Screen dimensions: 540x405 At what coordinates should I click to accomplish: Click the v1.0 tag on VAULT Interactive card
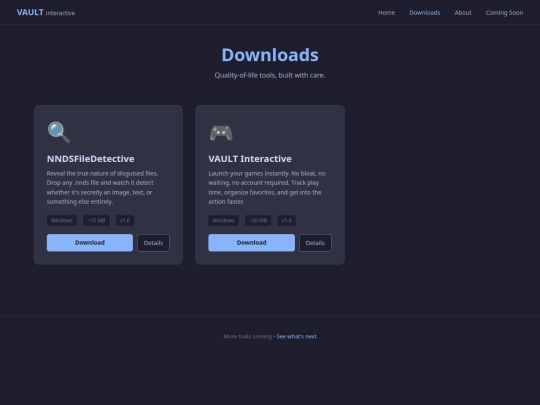287,220
